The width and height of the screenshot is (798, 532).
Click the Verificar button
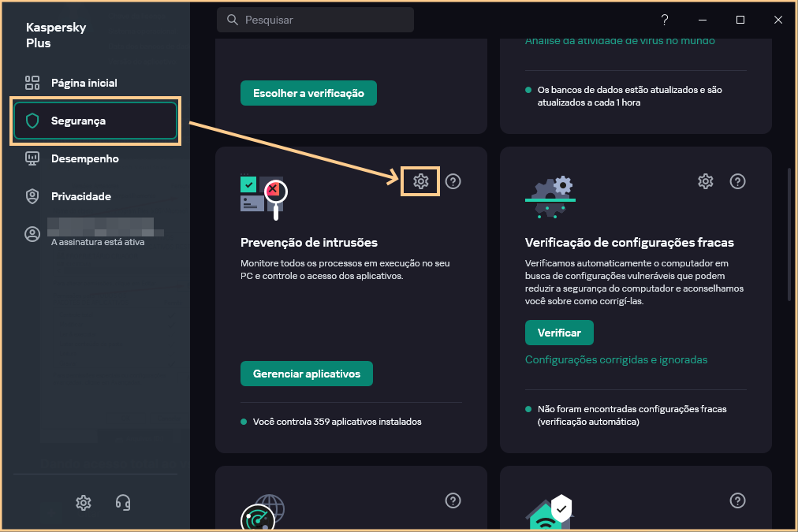tap(559, 333)
